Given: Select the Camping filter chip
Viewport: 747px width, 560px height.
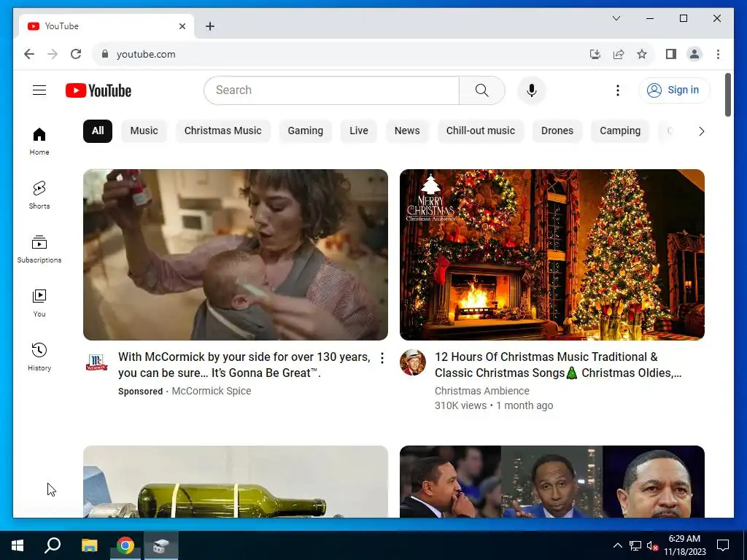Looking at the screenshot, I should 620,131.
